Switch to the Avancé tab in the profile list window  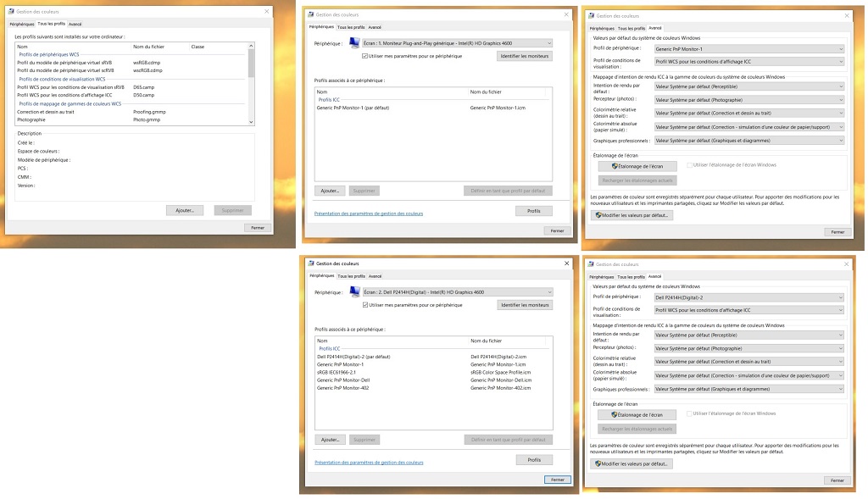pyautogui.click(x=75, y=25)
